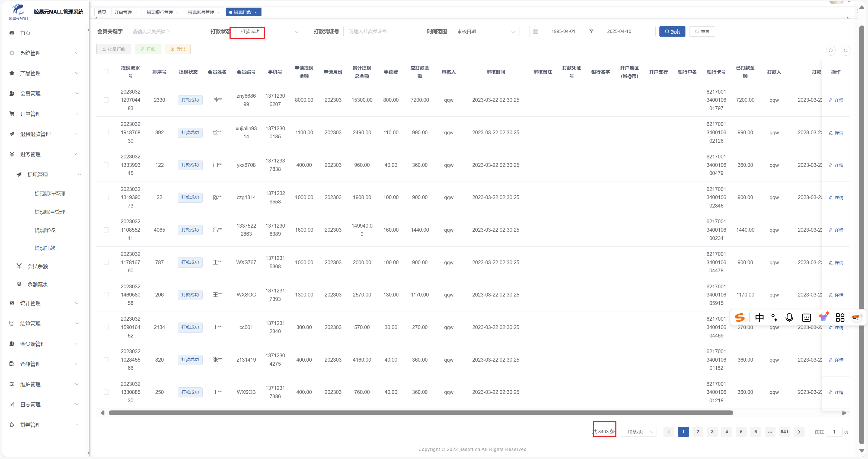868x459 pixels.
Task: Click the 首页 dashboard icon in the sidebar
Action: [12, 33]
